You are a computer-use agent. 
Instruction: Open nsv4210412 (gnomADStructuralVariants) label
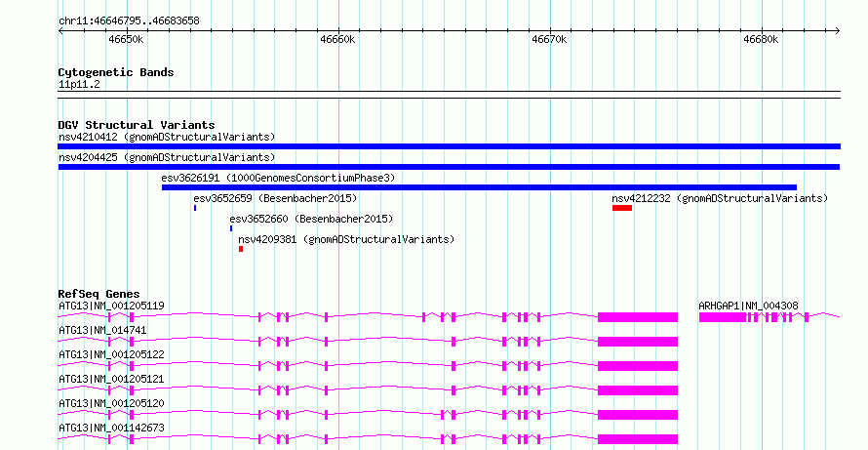click(167, 137)
